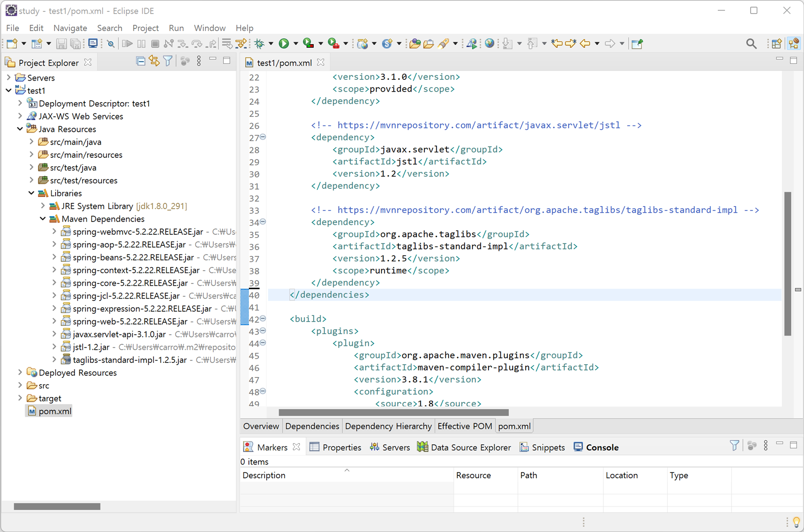
Task: Click Collapse All in Project Explorer
Action: coord(141,61)
